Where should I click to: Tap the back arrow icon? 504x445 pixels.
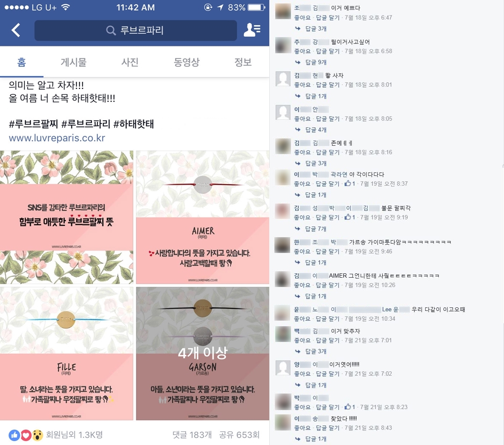[16, 30]
